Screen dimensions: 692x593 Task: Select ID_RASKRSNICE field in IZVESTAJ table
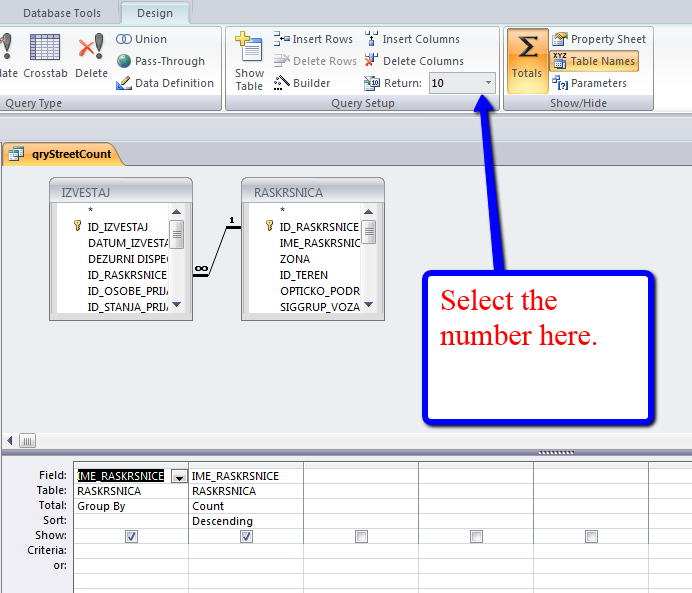click(x=127, y=275)
